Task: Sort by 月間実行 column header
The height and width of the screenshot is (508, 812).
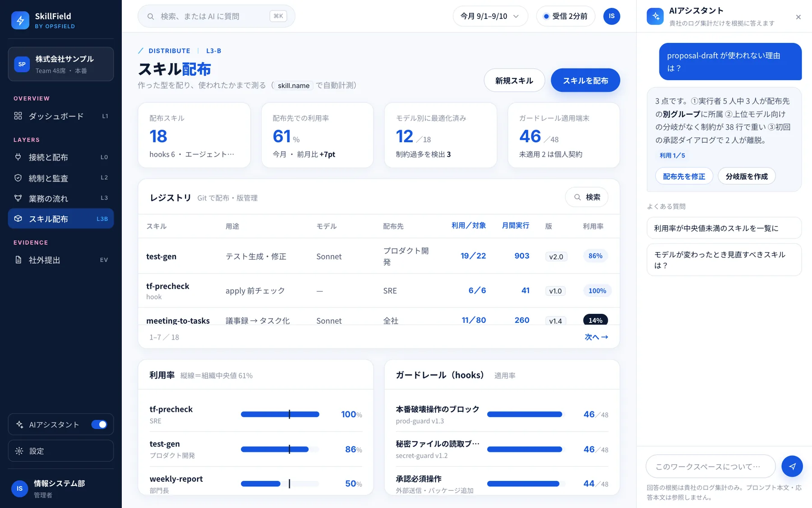Action: coord(516,225)
